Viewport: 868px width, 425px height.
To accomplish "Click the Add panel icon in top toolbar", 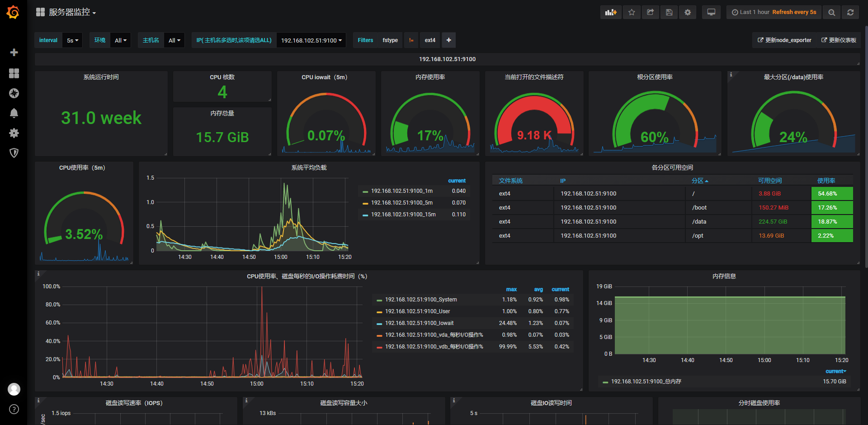I will click(611, 12).
